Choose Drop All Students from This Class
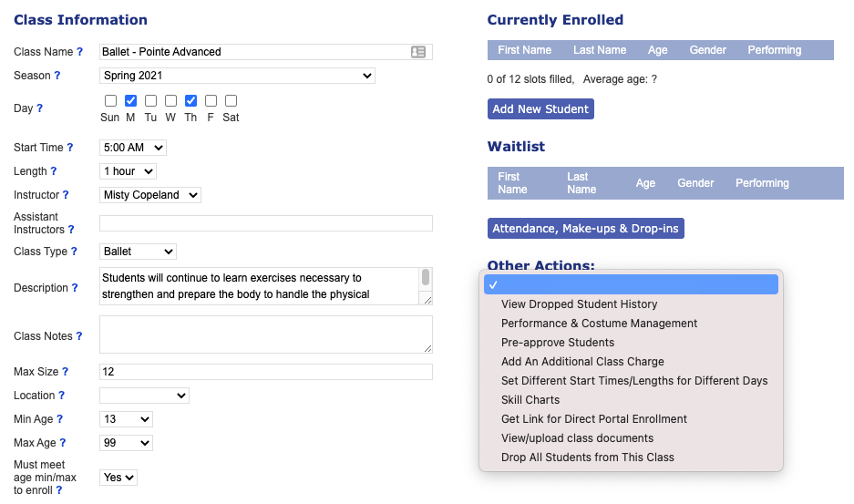The width and height of the screenshot is (854, 504). click(587, 458)
